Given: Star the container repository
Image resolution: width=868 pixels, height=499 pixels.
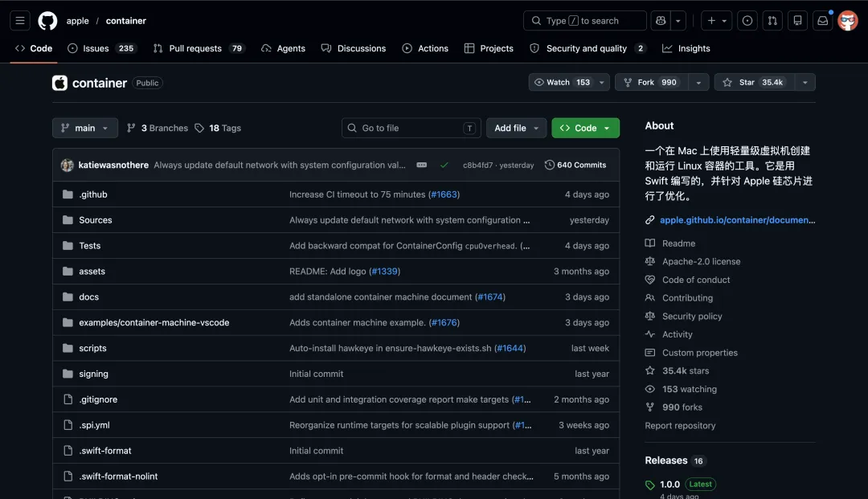Looking at the screenshot, I should [x=754, y=82].
